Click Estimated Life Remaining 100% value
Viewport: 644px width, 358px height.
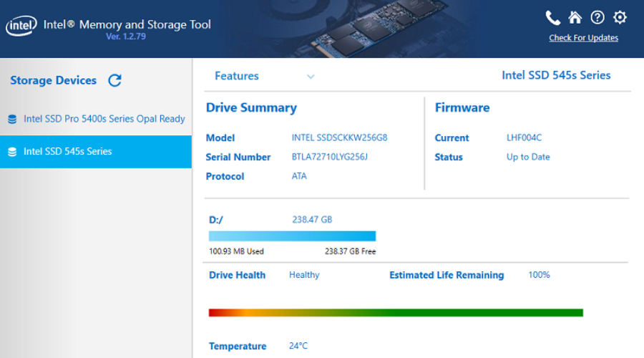tap(539, 275)
